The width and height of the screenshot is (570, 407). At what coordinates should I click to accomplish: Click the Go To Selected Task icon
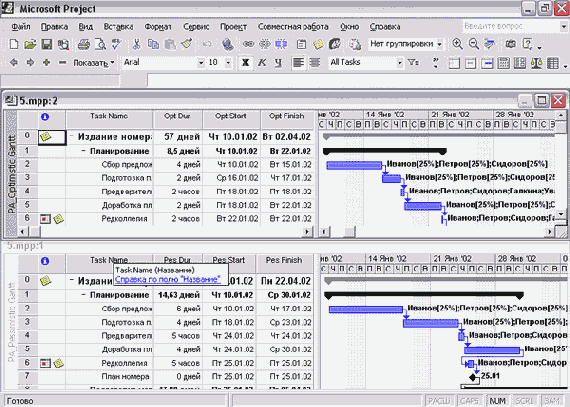point(490,44)
